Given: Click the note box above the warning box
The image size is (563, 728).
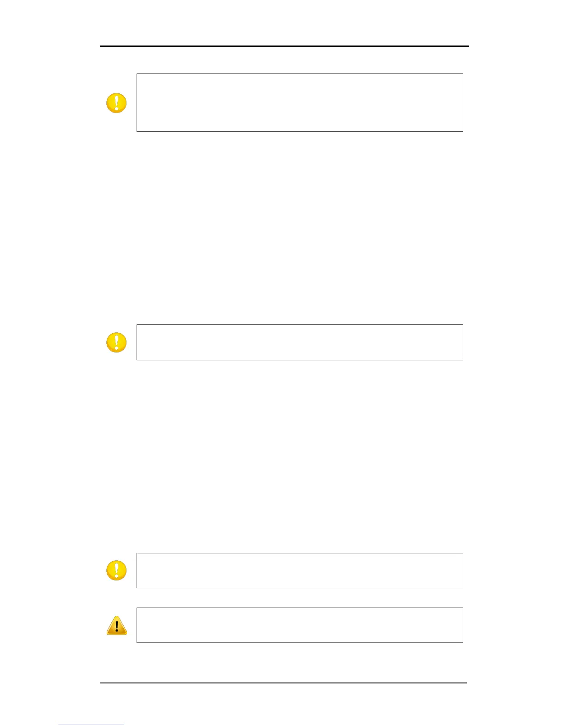Looking at the screenshot, I should (x=299, y=570).
